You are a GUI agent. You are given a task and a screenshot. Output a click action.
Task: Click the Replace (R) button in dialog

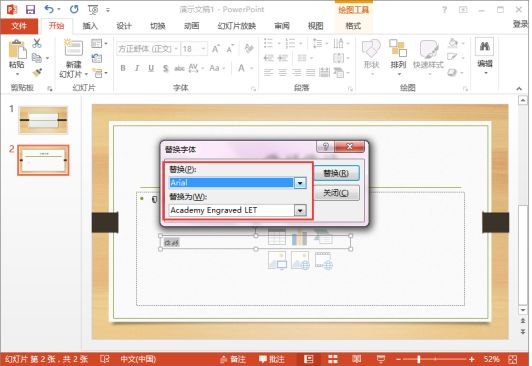click(x=336, y=173)
